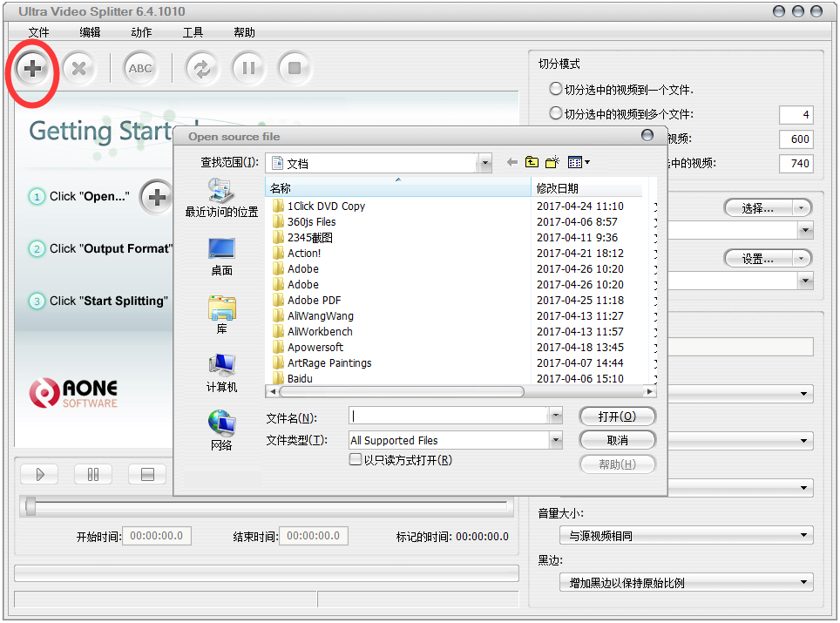Enable the open as read-only (以只读方式打开) checkbox
Screen dimensions: 840x623
click(x=356, y=460)
